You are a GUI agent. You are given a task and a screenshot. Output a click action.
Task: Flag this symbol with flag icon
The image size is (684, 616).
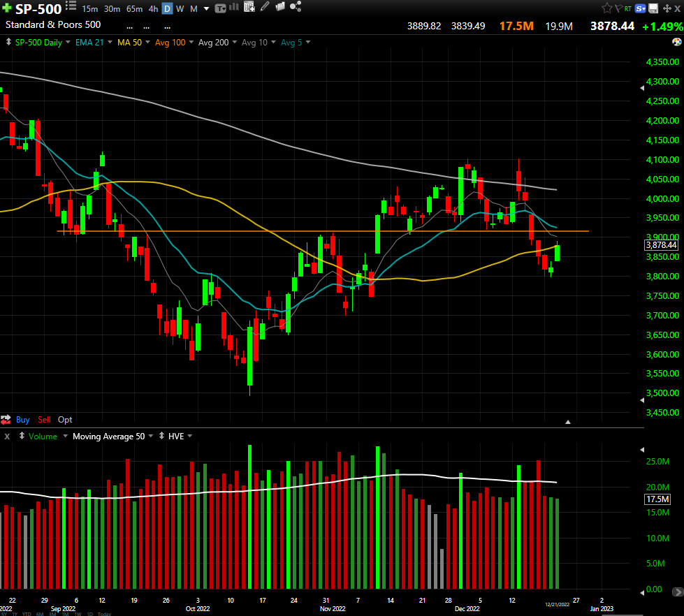coord(618,8)
